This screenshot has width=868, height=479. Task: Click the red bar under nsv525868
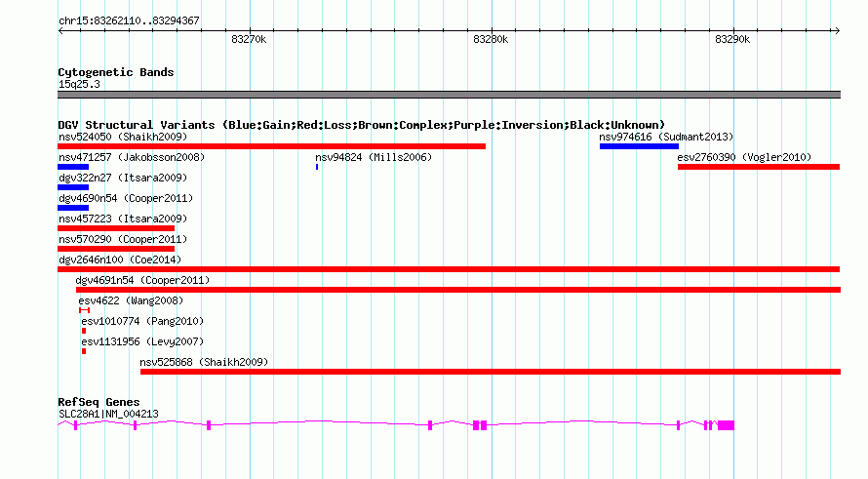pyautogui.click(x=491, y=372)
